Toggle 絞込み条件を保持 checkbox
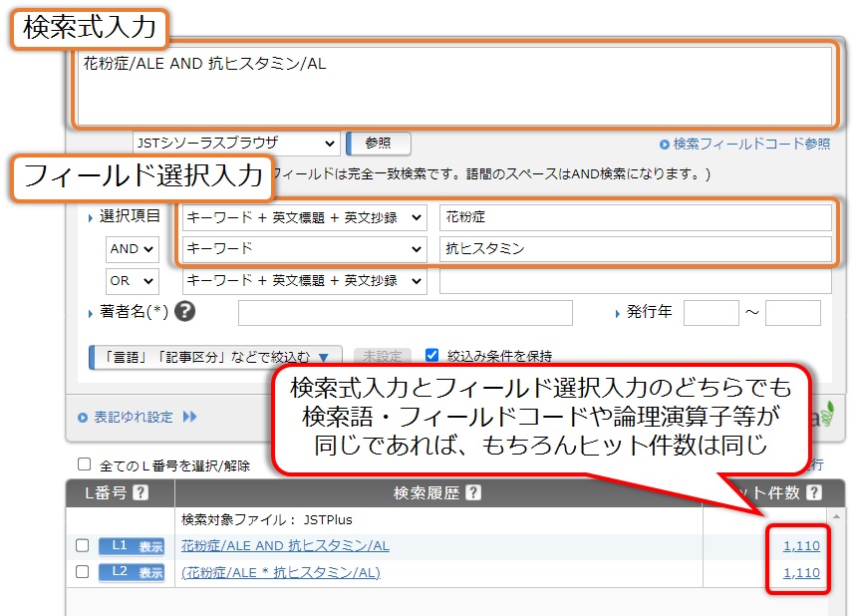 [x=432, y=355]
